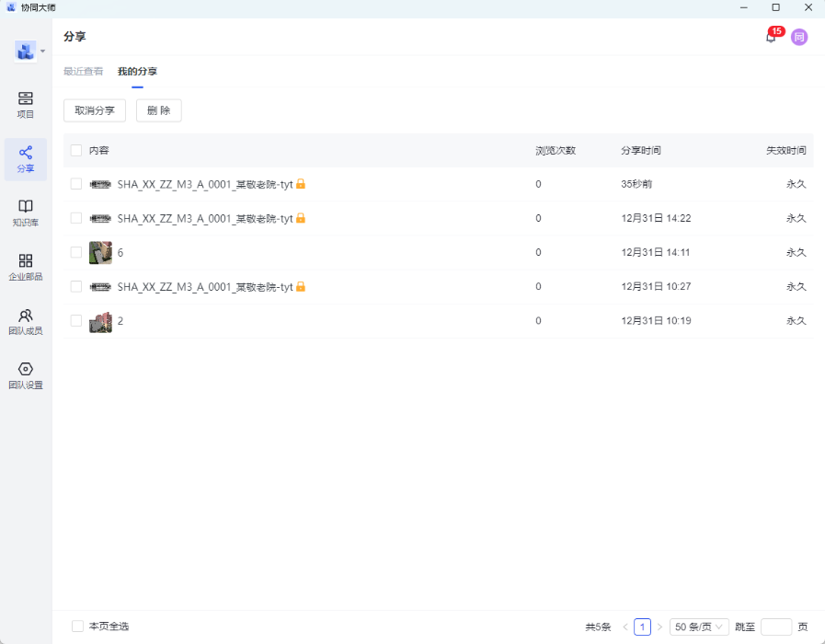Viewport: 825px width, 644px height.
Task: Open 知识库 from the sidebar
Action: [26, 213]
